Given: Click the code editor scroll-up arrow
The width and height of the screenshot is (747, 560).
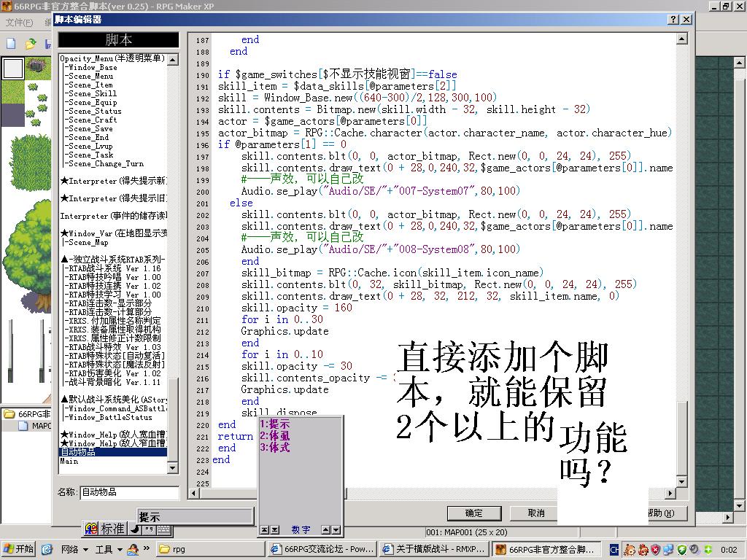Looking at the screenshot, I should (x=682, y=39).
